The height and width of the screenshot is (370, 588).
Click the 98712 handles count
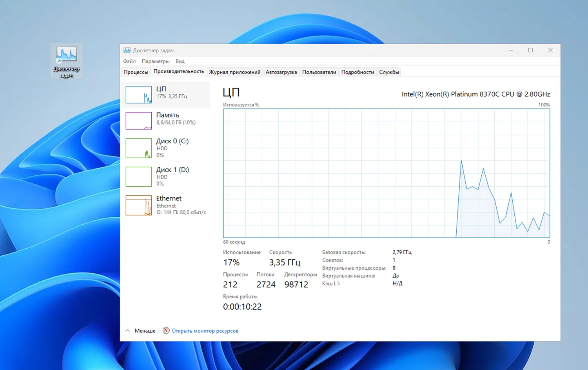296,285
